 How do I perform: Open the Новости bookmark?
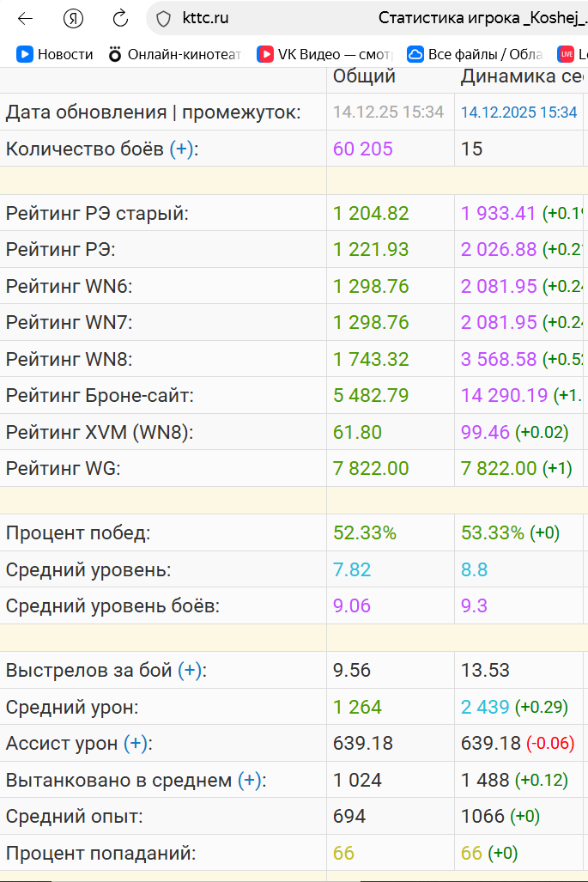click(55, 54)
